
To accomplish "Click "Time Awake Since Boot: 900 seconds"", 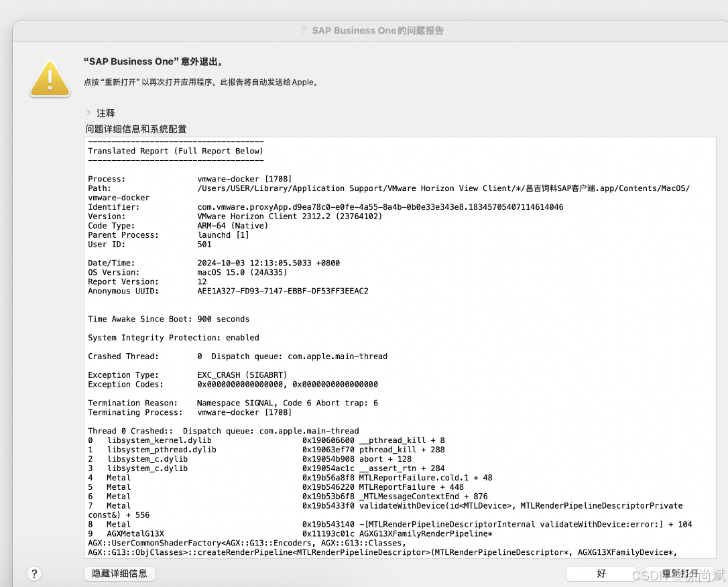I will (168, 319).
